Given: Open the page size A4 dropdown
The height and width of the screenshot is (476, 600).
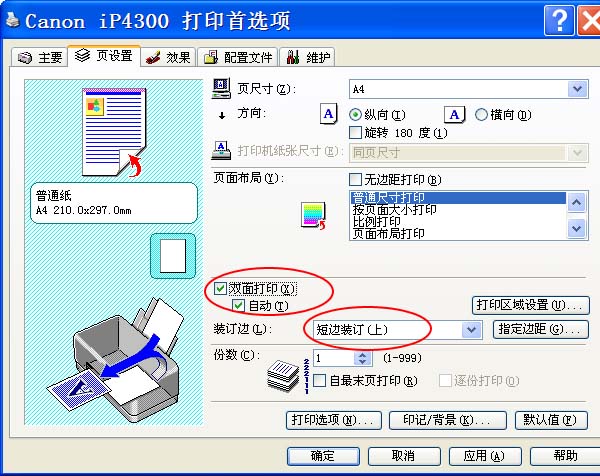Looking at the screenshot, I should pyautogui.click(x=577, y=89).
